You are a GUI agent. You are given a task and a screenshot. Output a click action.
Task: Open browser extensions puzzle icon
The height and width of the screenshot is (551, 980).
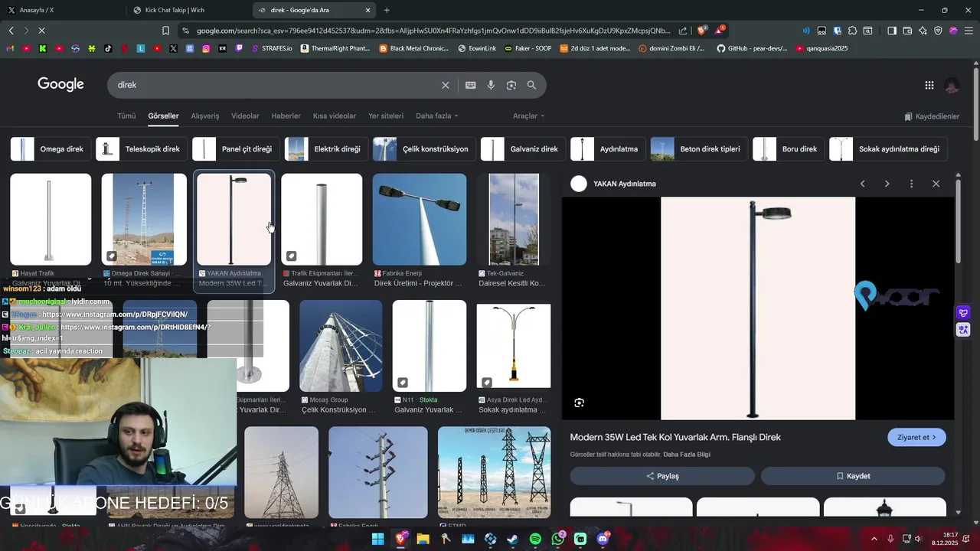[852, 31]
